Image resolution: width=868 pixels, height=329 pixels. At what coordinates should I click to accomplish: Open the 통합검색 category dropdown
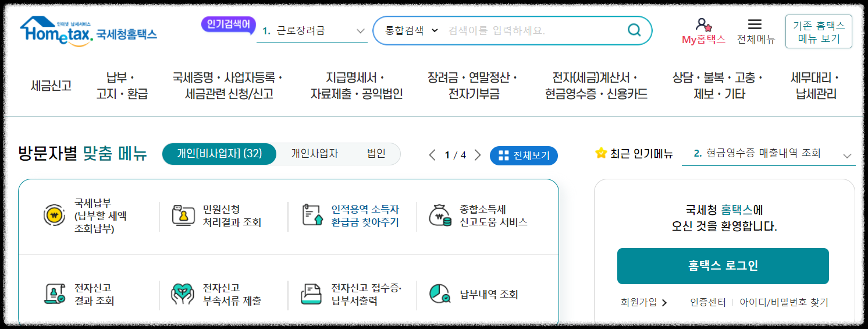pyautogui.click(x=411, y=30)
